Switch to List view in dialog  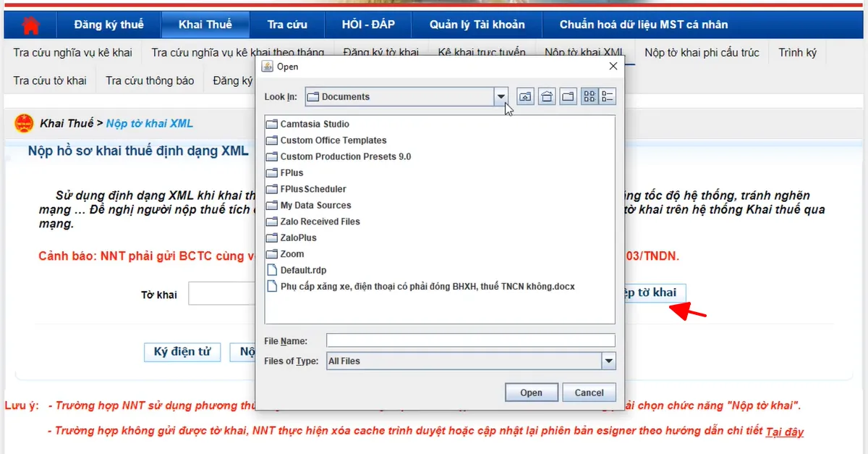[x=589, y=96]
